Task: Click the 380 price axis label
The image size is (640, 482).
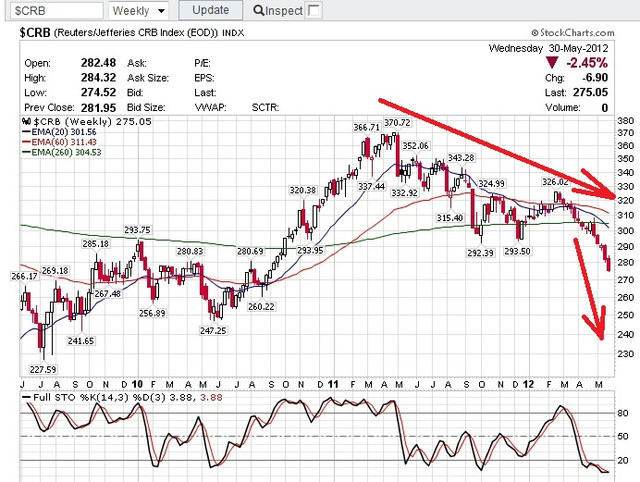Action: click(x=625, y=121)
